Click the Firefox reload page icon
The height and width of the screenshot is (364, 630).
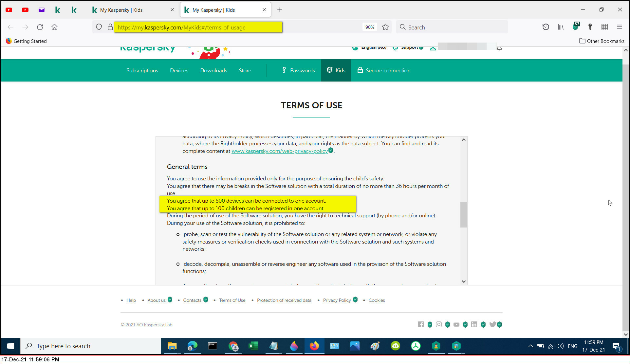pyautogui.click(x=40, y=27)
